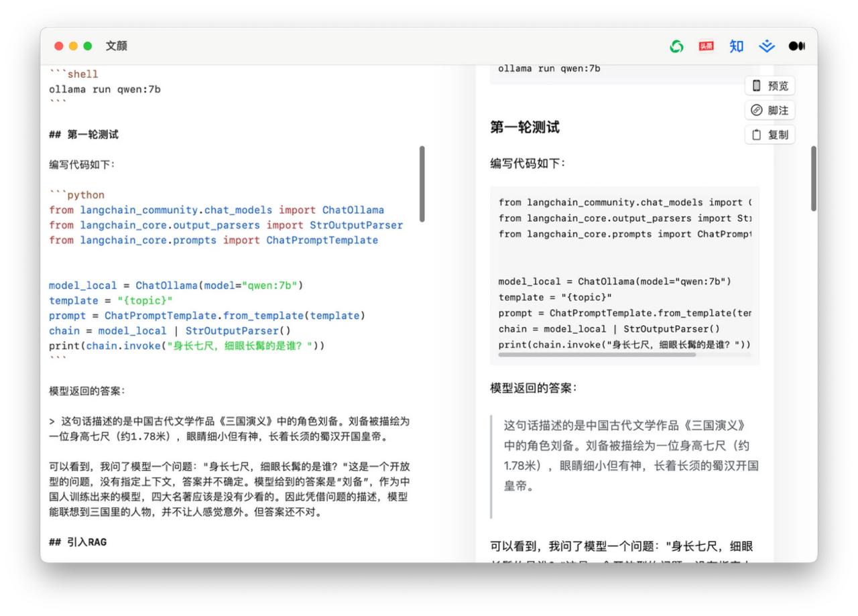858x616 pixels.
Task: Click the preview's "chain = model_local" code line
Action: click(609, 329)
